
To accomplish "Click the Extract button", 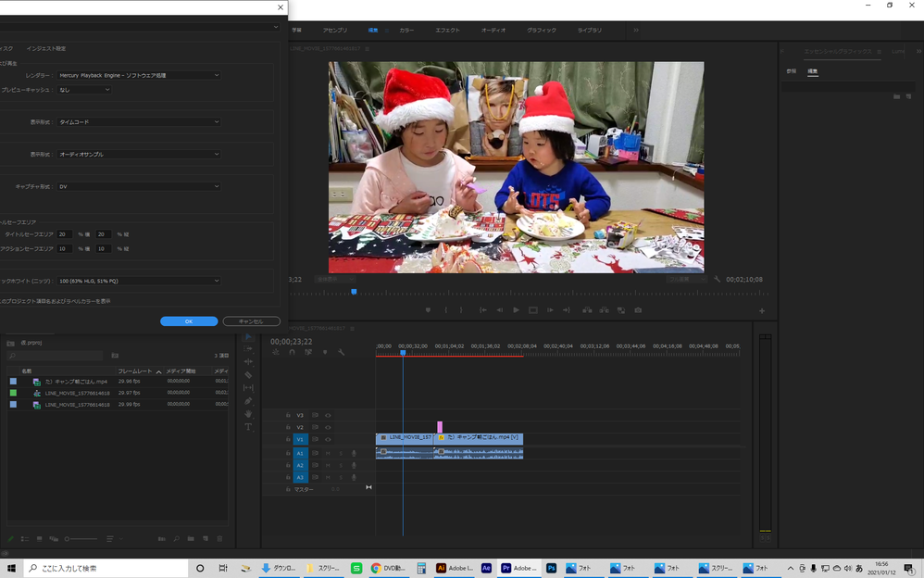I will 604,310.
